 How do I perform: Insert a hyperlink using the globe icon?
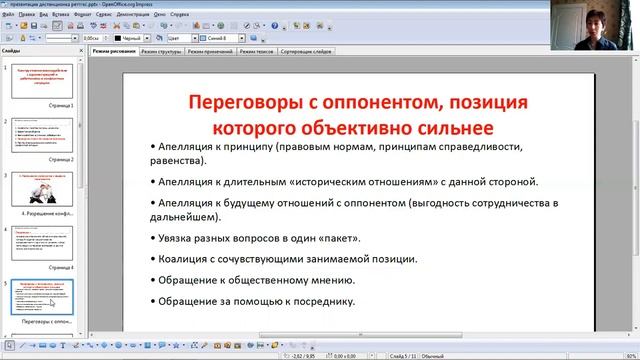tap(221, 26)
